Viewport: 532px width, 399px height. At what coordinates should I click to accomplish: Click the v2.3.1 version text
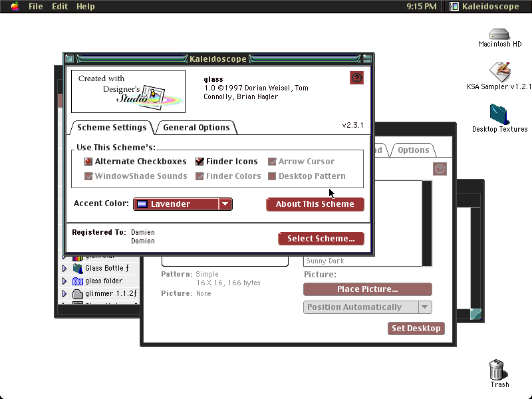click(x=352, y=125)
